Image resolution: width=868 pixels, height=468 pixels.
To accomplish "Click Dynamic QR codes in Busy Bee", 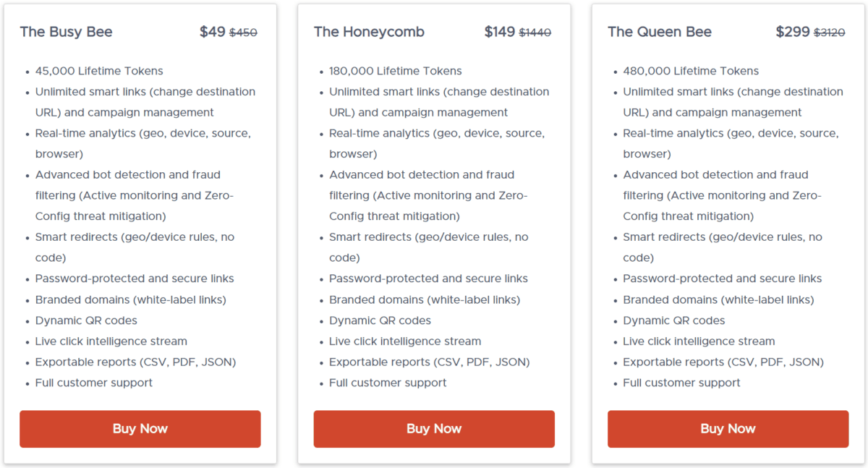I will pos(86,320).
